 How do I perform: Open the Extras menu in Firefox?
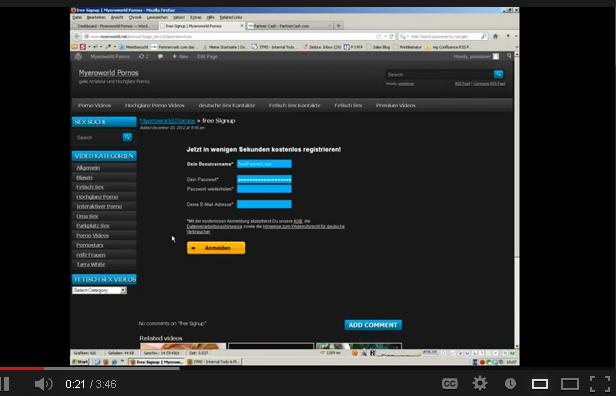196,17
